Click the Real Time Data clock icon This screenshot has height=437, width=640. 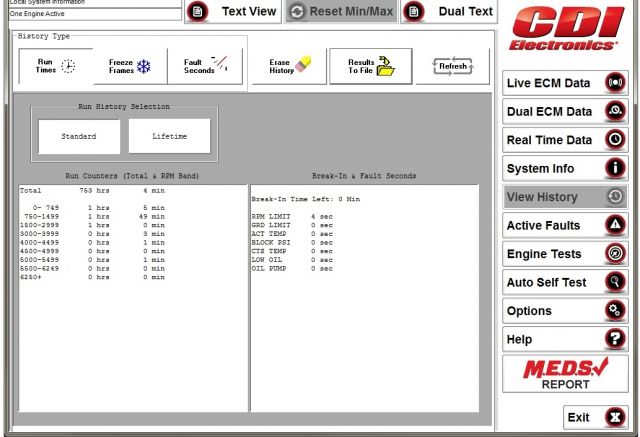[616, 140]
